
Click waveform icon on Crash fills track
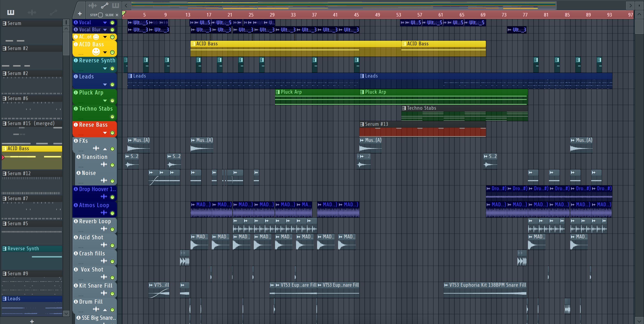tap(104, 261)
